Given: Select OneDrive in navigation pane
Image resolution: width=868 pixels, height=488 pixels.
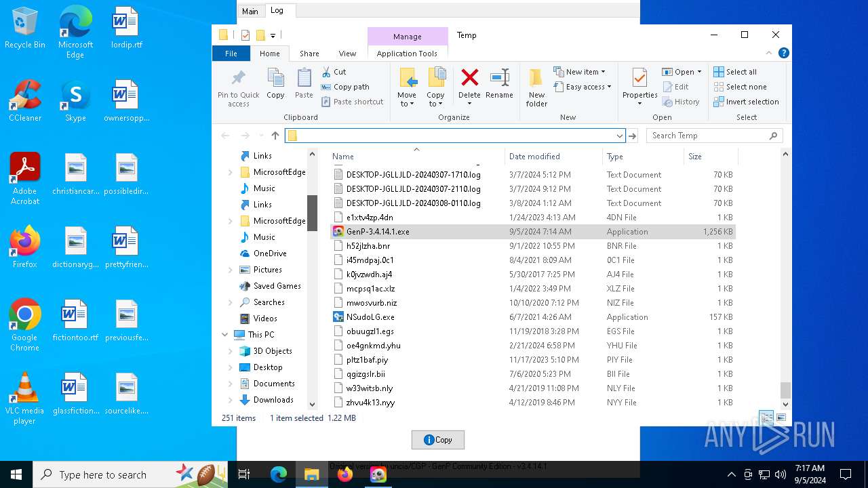Looking at the screenshot, I should (x=270, y=253).
